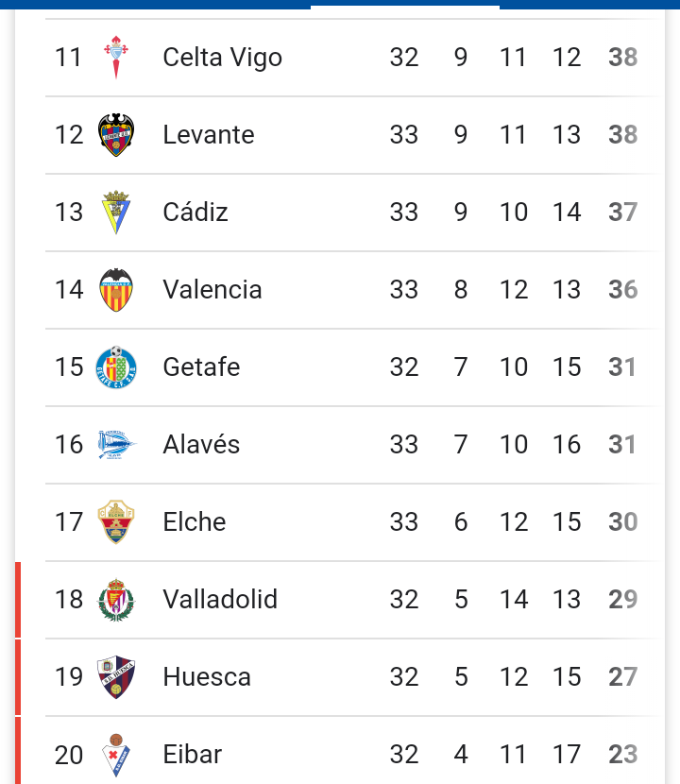Select the Elche club crest
680x784 pixels.
pyautogui.click(x=116, y=522)
